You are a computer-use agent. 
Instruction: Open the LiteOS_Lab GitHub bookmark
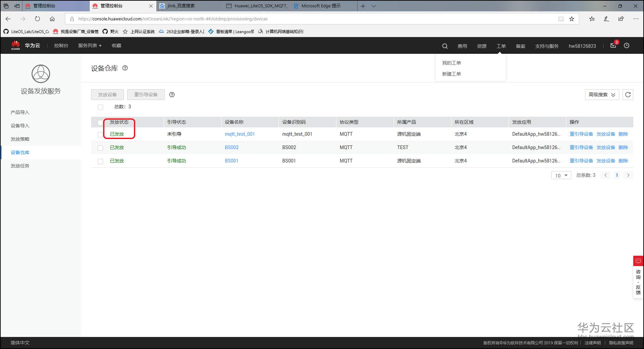[26, 31]
